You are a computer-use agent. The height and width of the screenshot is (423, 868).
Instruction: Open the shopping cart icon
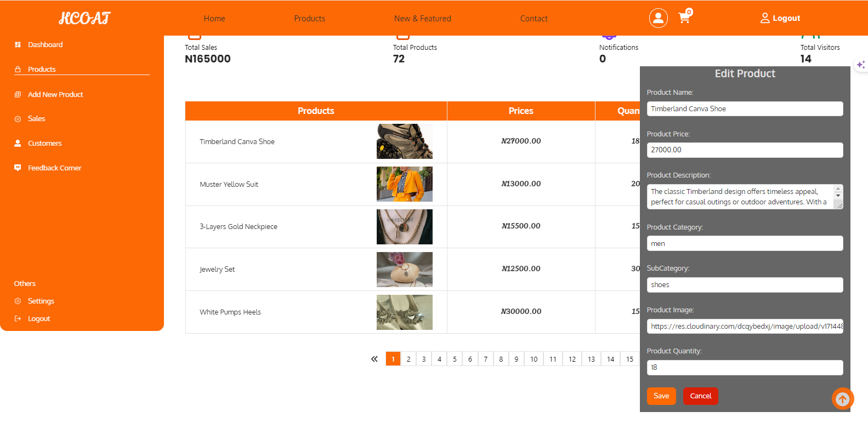pyautogui.click(x=684, y=18)
